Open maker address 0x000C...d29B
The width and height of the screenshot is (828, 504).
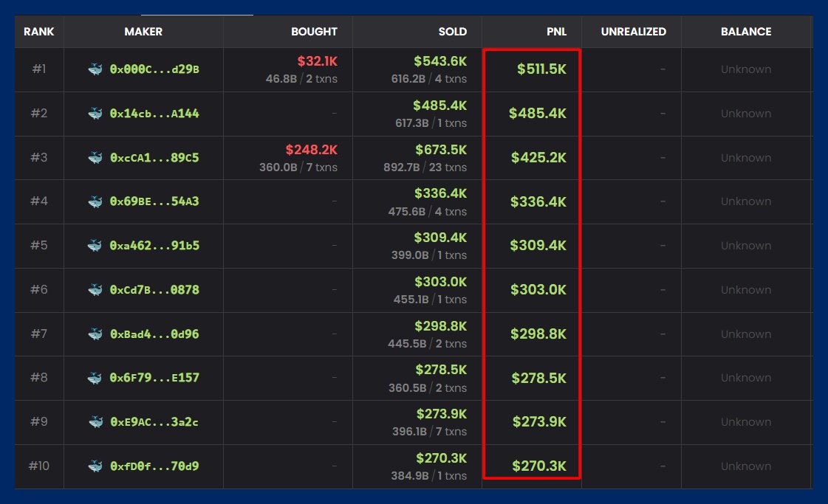(154, 69)
